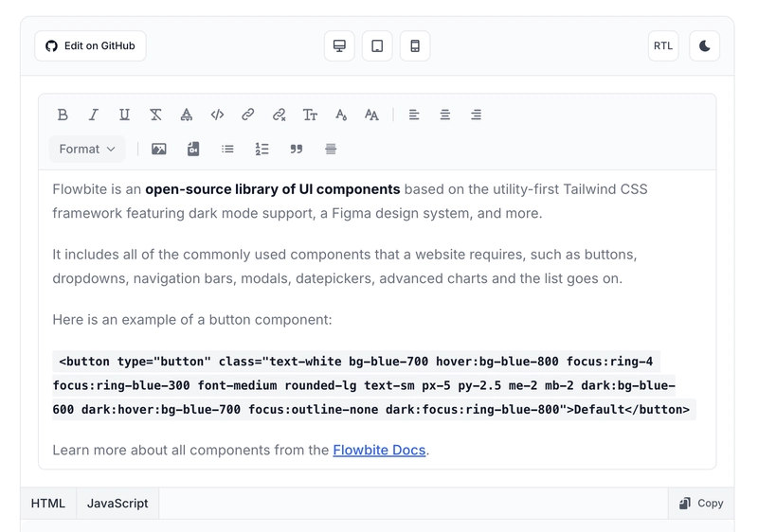Click the Edit on GitHub button
Viewport: 758px width, 532px height.
90,45
